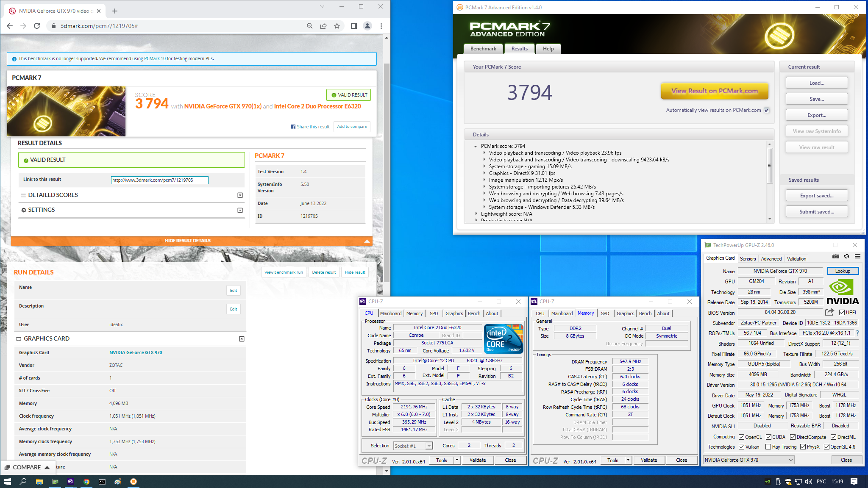Click GPU-Z refresh icon
This screenshot has width=868, height=488.
[x=846, y=256]
